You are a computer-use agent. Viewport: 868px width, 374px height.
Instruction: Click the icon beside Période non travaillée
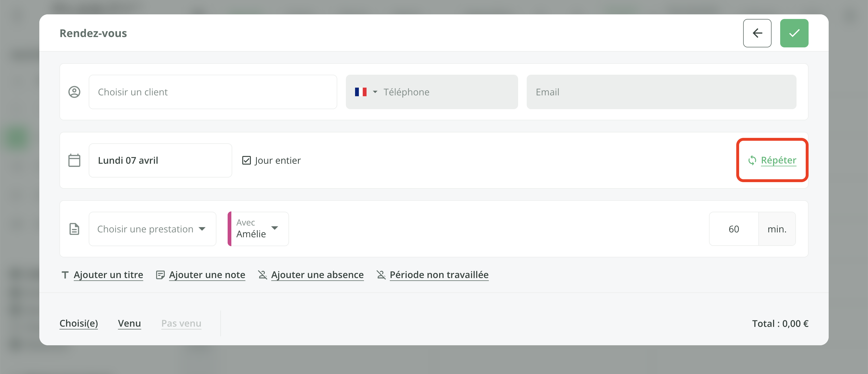click(381, 275)
